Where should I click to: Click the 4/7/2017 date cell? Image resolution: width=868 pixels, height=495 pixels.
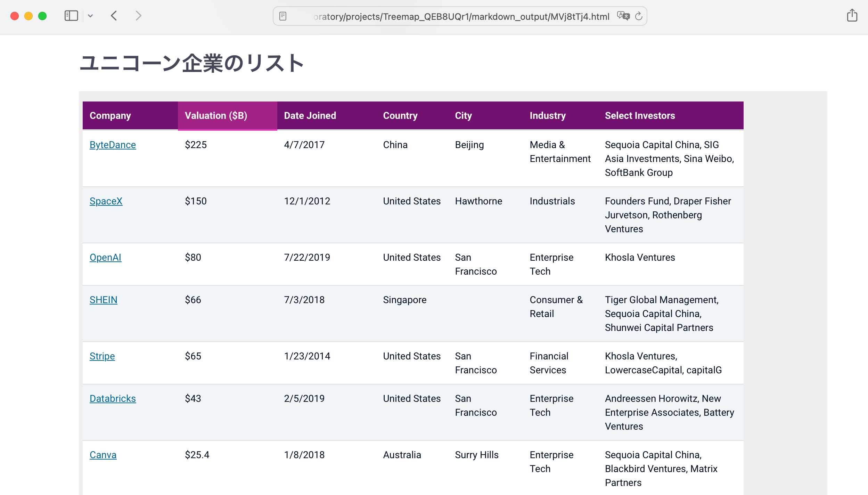tap(327, 159)
